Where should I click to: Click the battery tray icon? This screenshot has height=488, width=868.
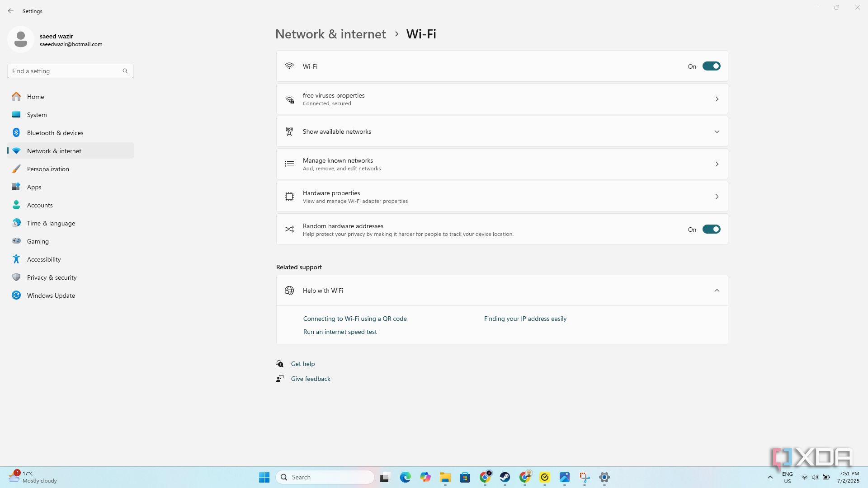point(826,477)
